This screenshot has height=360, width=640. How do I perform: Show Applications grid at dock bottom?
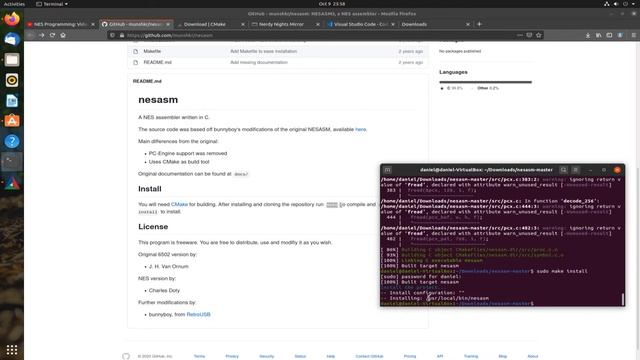click(x=12, y=350)
